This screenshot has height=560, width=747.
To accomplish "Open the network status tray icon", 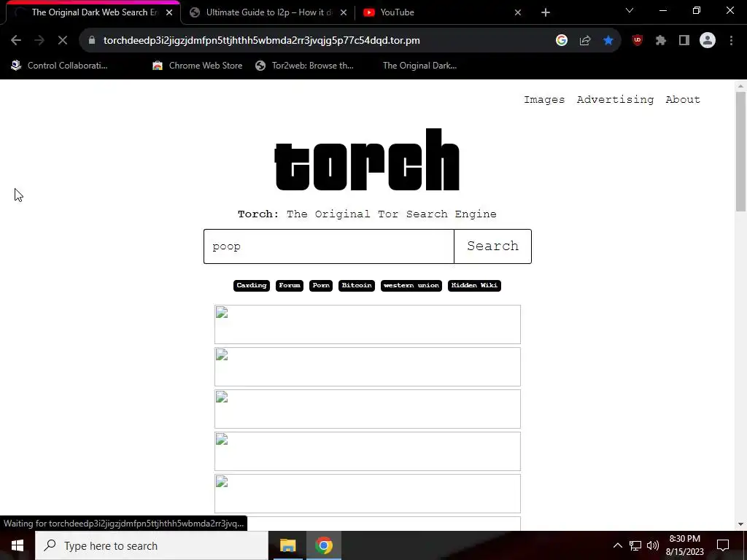I will [635, 545].
